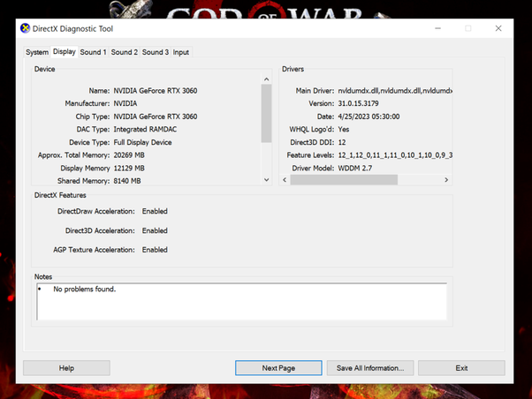Close the DirectX Diagnostic Tool window

click(x=498, y=28)
